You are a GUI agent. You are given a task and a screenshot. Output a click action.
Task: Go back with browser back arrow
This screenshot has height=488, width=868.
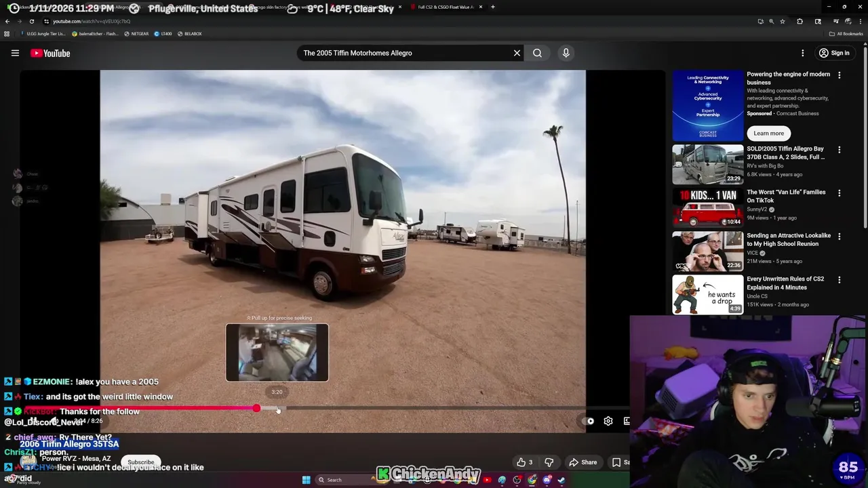[7, 21]
